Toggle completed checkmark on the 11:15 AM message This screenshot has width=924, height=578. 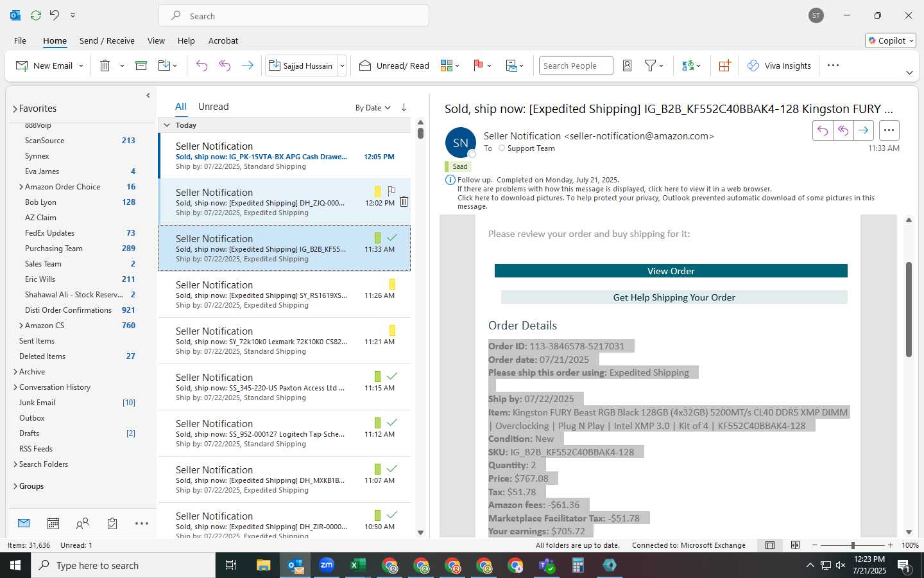392,376
